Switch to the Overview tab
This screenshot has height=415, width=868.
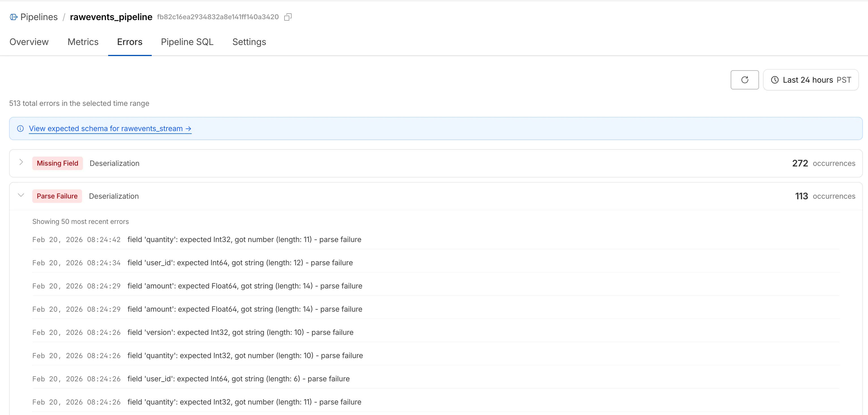tap(29, 42)
